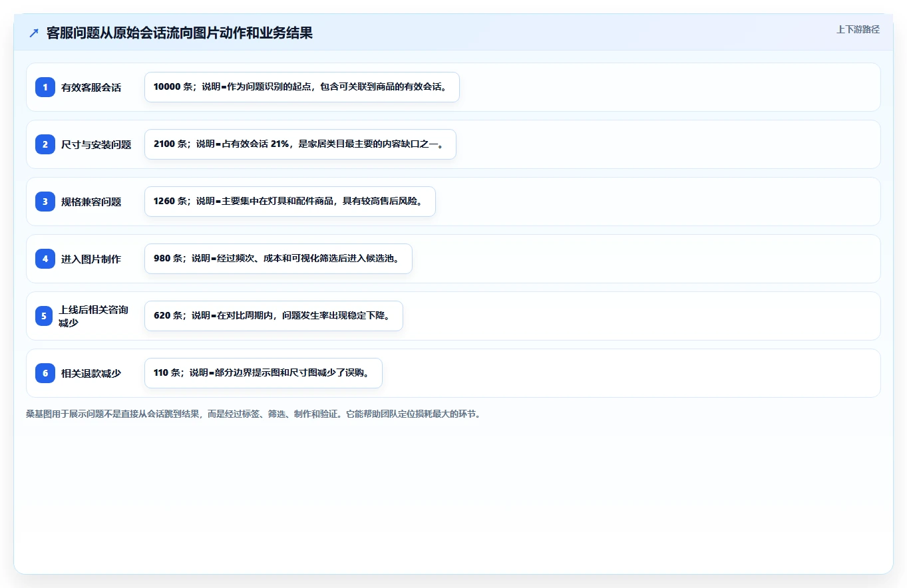
Task: Click the step 6 number badge
Action: coord(45,373)
